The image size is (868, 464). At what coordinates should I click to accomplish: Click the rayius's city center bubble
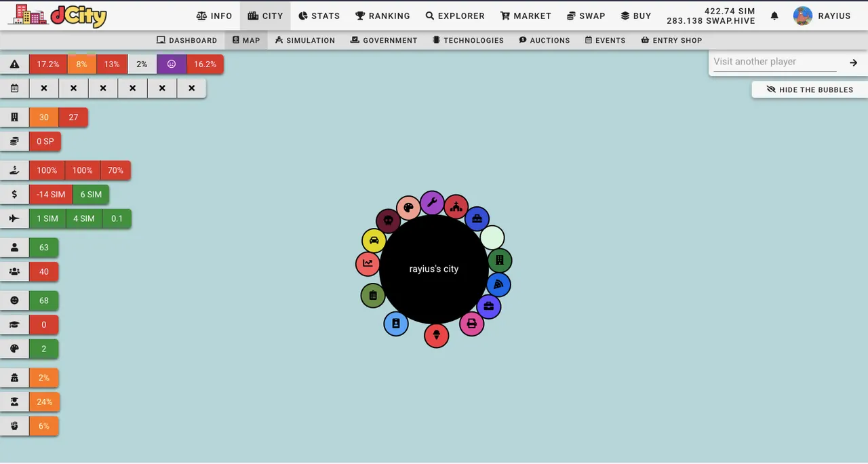pyautogui.click(x=434, y=269)
